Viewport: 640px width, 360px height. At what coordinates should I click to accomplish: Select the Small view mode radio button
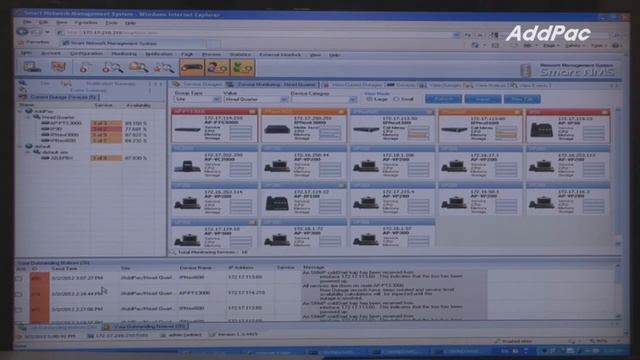coord(396,99)
